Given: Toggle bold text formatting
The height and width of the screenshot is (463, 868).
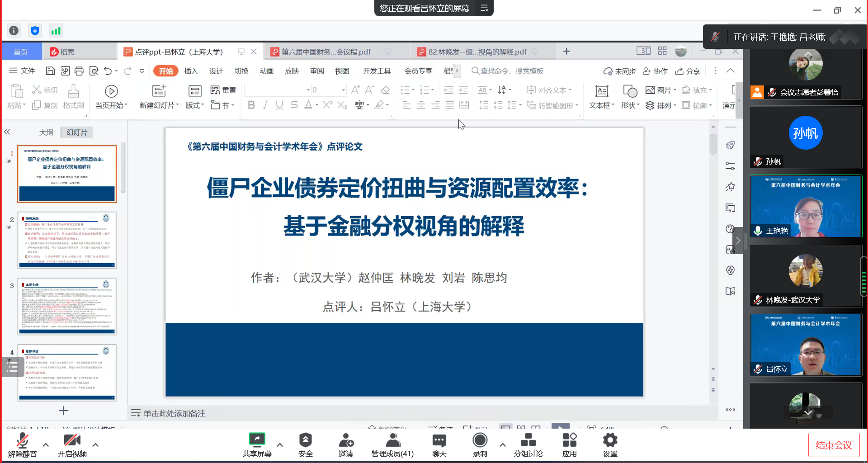Looking at the screenshot, I should pyautogui.click(x=251, y=105).
